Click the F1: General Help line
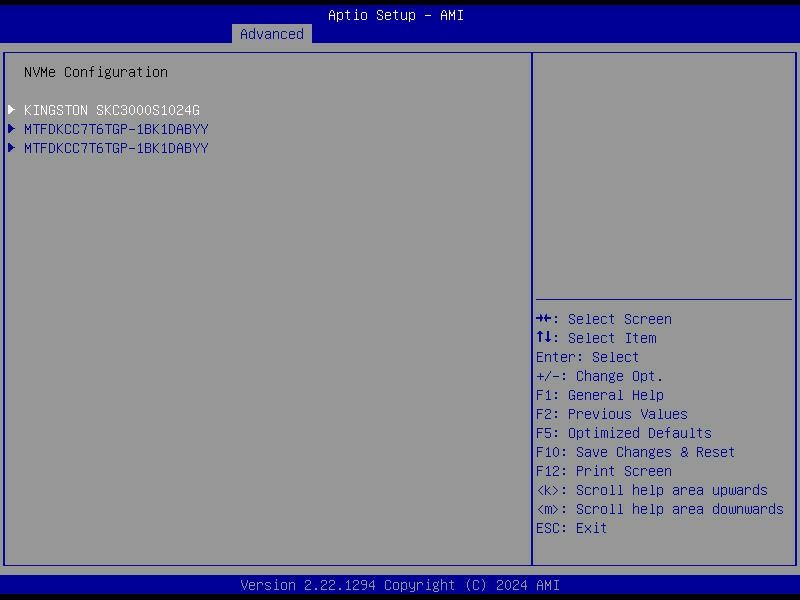 point(600,395)
